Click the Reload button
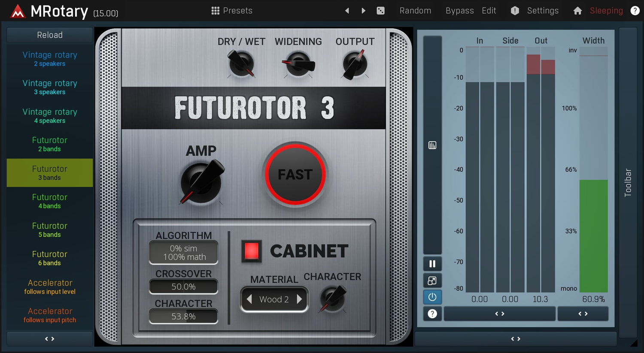 pos(50,35)
